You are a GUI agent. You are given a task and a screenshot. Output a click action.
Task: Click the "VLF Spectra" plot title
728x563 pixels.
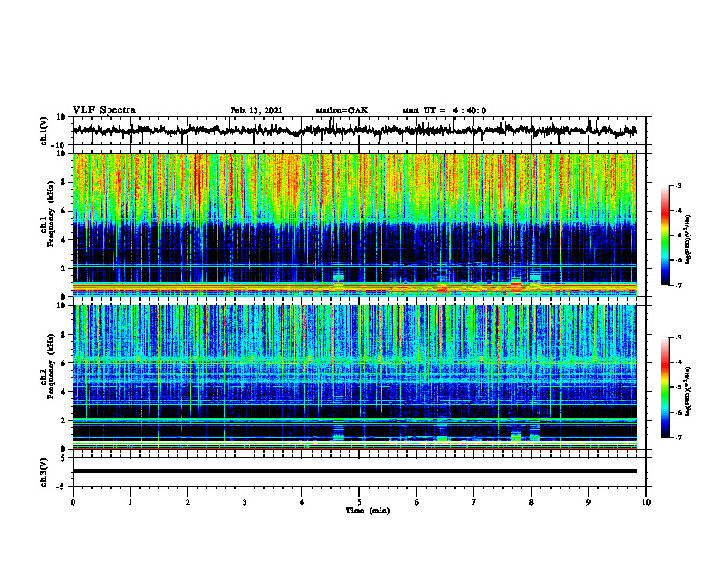(x=104, y=110)
